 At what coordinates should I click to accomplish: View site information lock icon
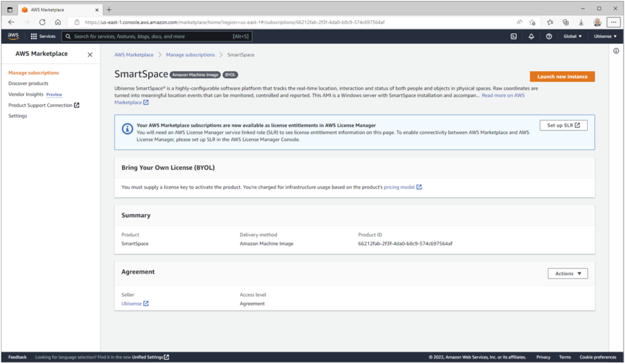click(77, 23)
